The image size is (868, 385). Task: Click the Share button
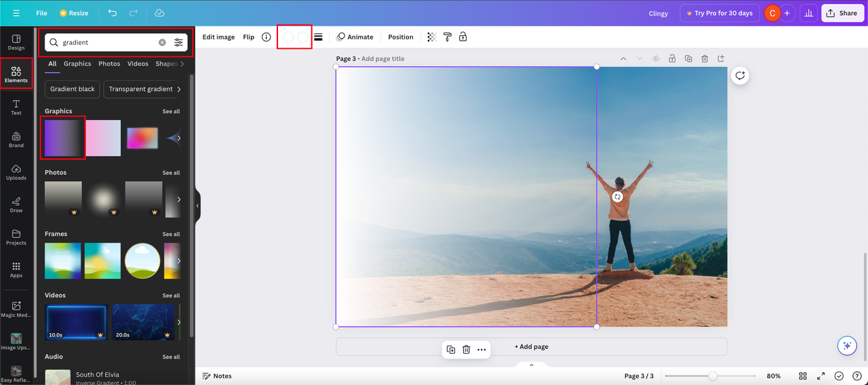click(x=842, y=13)
